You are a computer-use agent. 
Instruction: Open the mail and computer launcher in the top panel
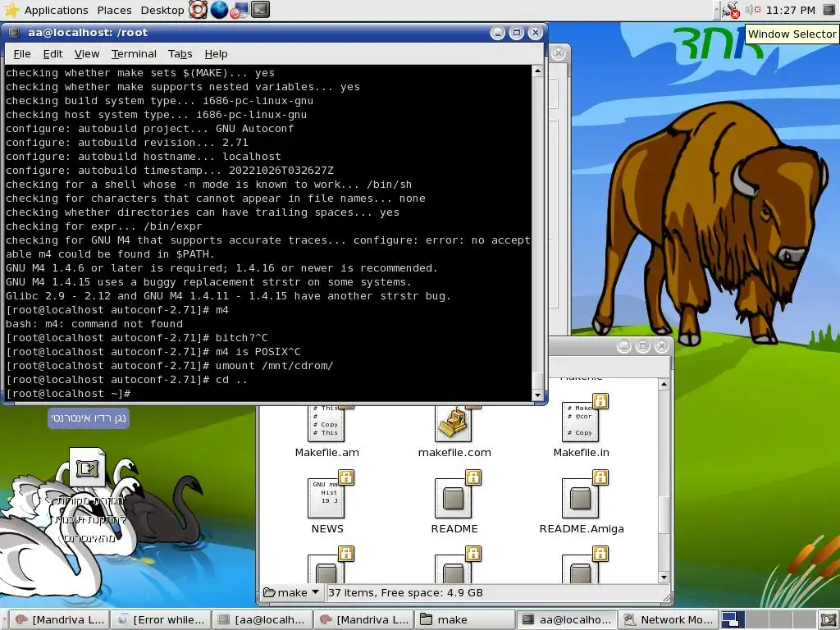click(x=239, y=10)
